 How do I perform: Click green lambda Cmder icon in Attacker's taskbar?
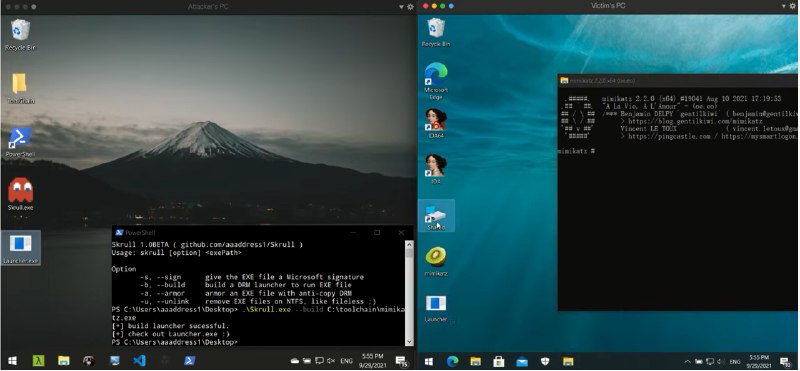[x=38, y=361]
